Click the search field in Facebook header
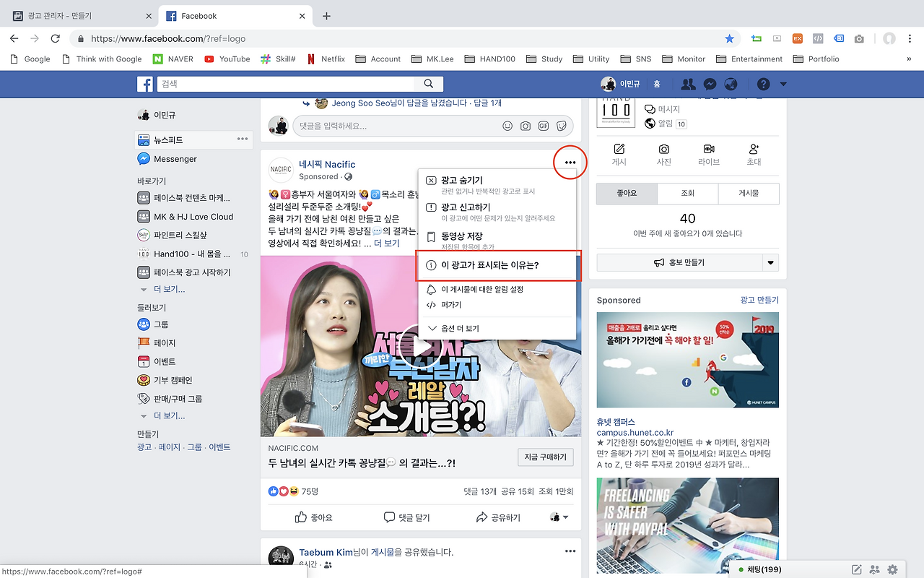The height and width of the screenshot is (578, 924). 286,84
